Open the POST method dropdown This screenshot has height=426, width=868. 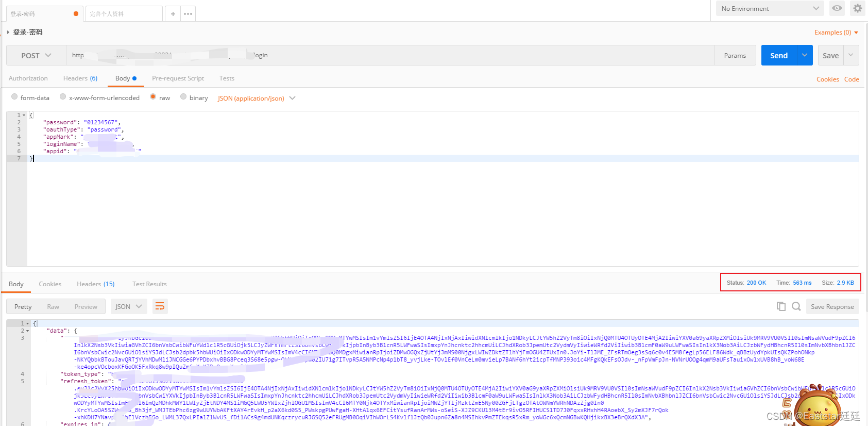(36, 55)
